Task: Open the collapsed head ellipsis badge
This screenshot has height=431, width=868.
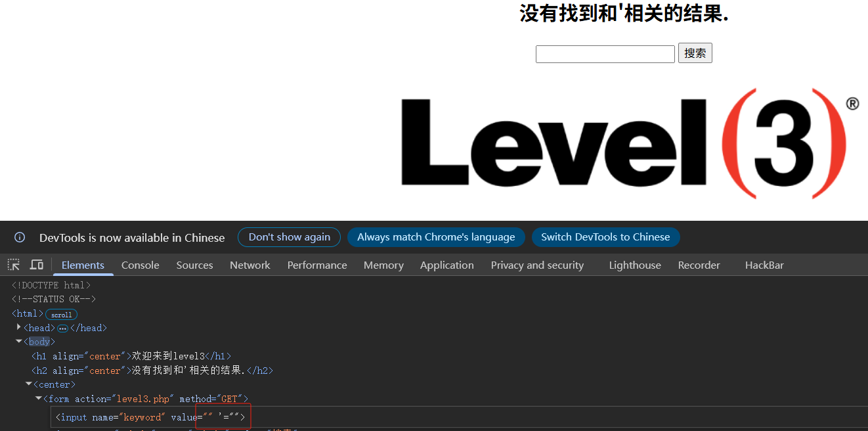Action: coord(63,328)
